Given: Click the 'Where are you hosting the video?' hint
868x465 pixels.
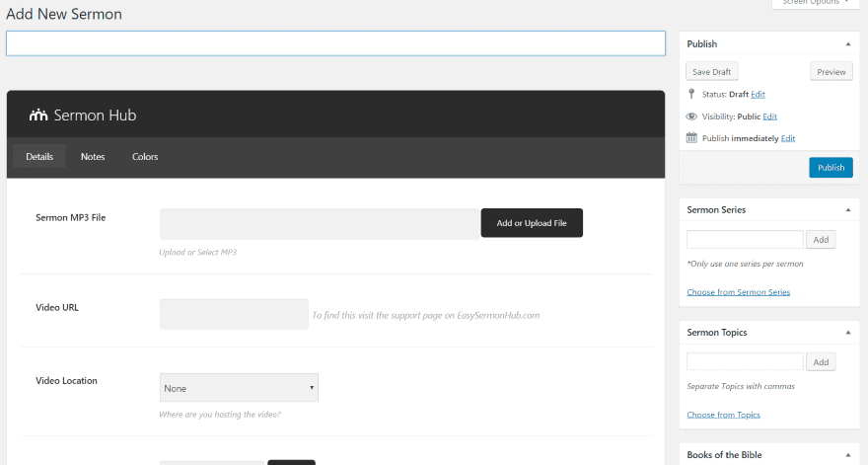Looking at the screenshot, I should (x=220, y=414).
